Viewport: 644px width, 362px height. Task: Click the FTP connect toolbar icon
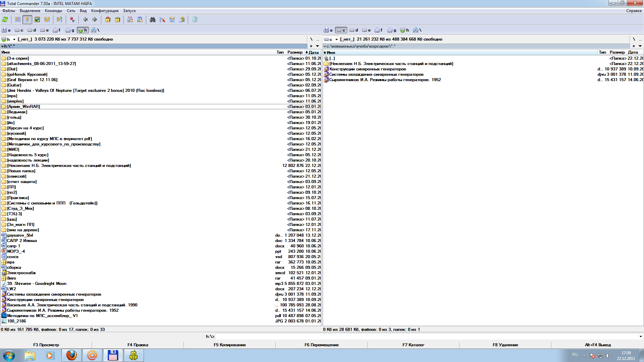pos(130,20)
